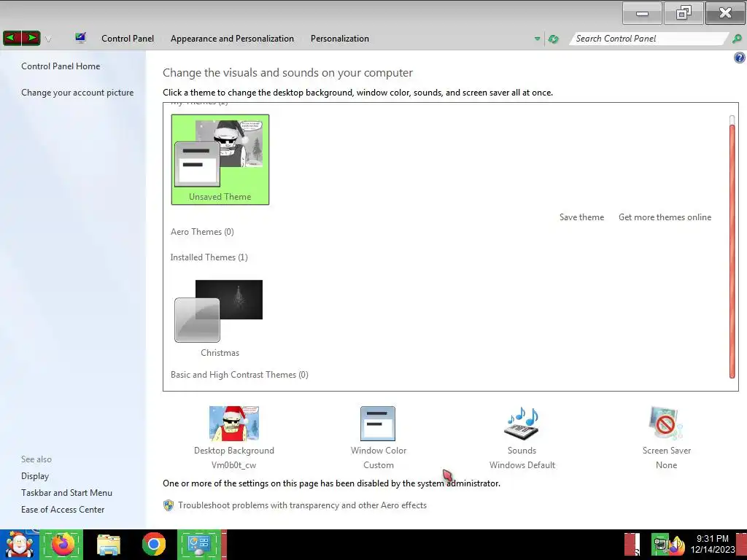The width and height of the screenshot is (747, 560).
Task: Open Get more themes online
Action: coord(665,217)
